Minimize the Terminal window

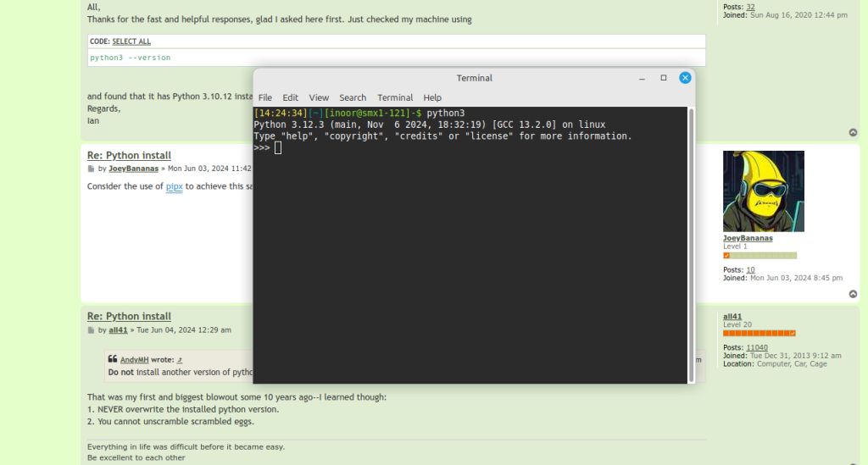pos(642,78)
